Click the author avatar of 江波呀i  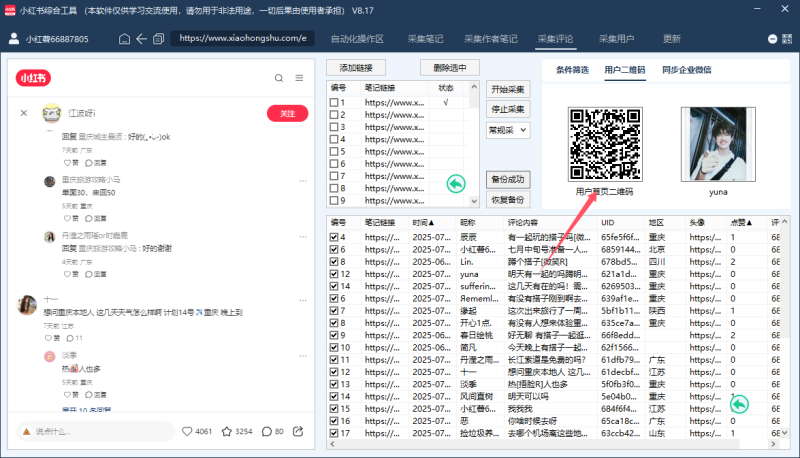52,113
